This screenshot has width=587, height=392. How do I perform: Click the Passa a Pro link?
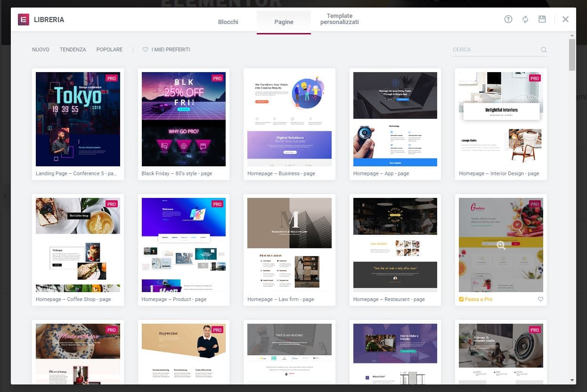[476, 299]
